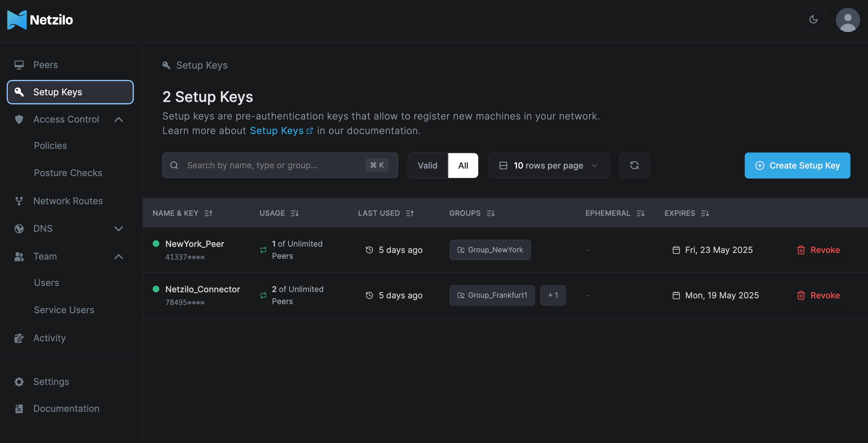Click the 41337**** key value
This screenshot has height=443, width=868.
coord(185,257)
